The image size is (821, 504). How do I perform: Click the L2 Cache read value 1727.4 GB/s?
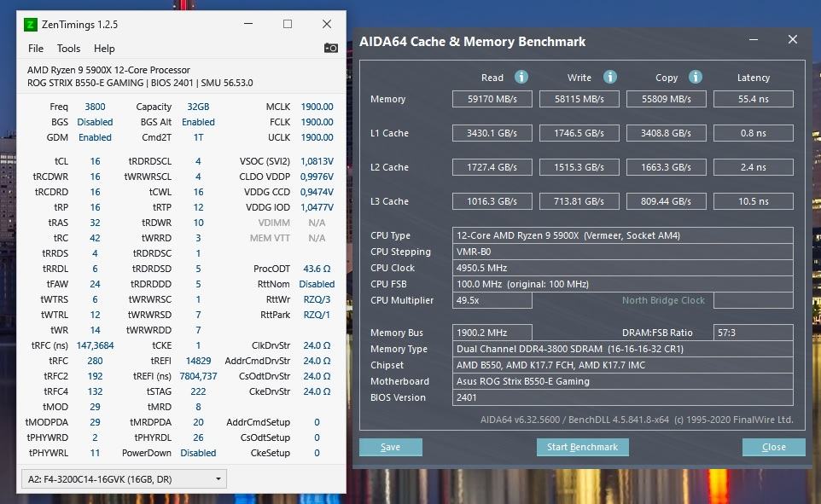pyautogui.click(x=492, y=167)
